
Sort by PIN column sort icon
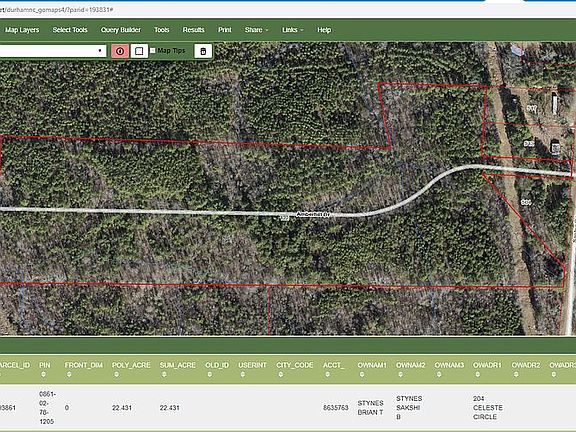[x=43, y=374]
